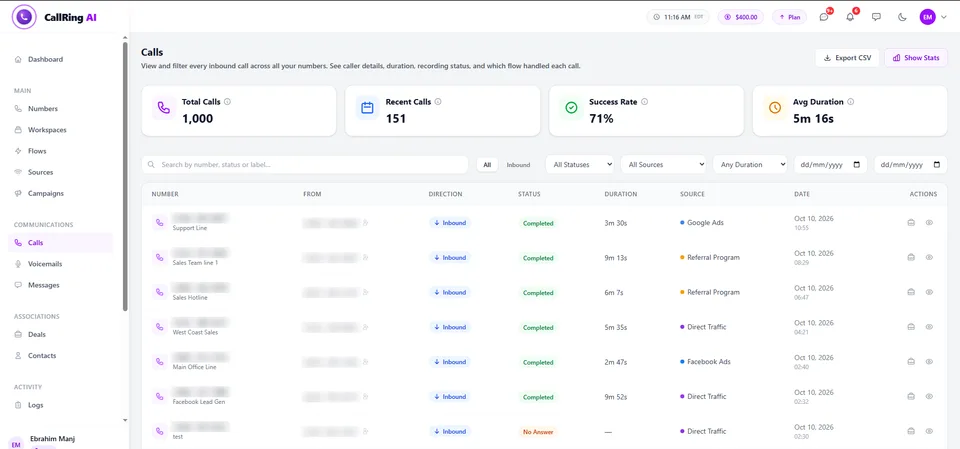View details eye icon for Facebook Lead Gen
This screenshot has width=960, height=449.
click(x=929, y=396)
